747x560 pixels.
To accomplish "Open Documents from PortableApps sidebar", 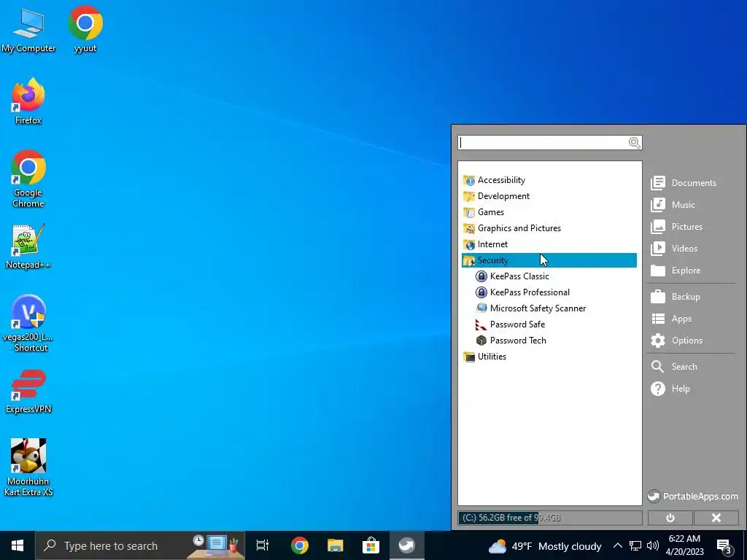I will (684, 183).
